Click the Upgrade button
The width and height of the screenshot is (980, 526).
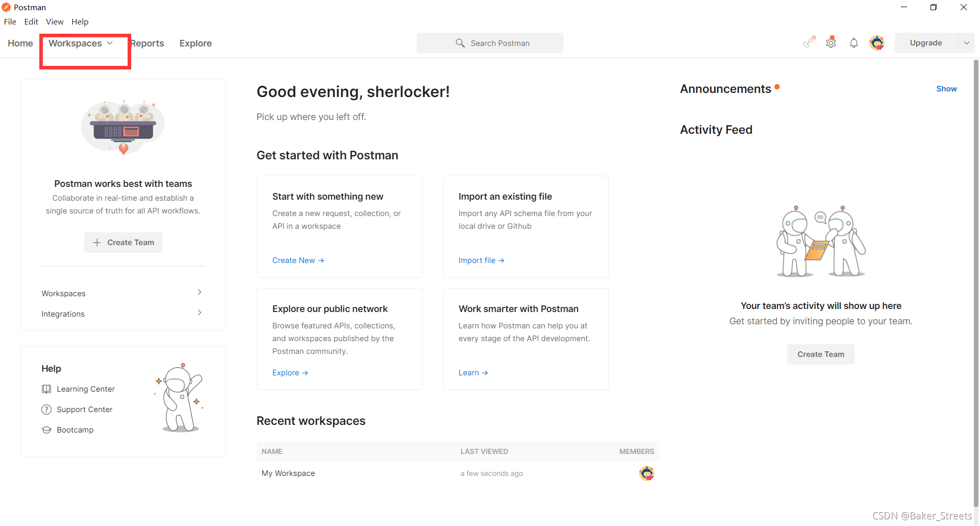(x=926, y=43)
